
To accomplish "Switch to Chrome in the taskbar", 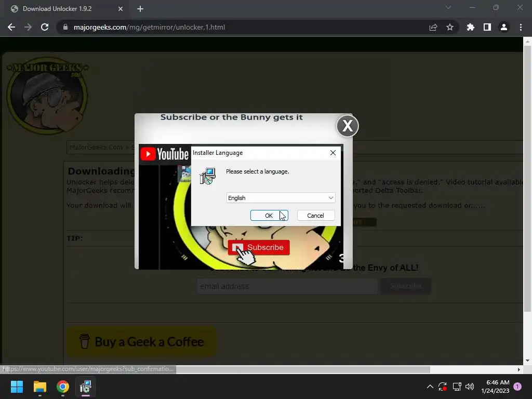I will pyautogui.click(x=63, y=387).
